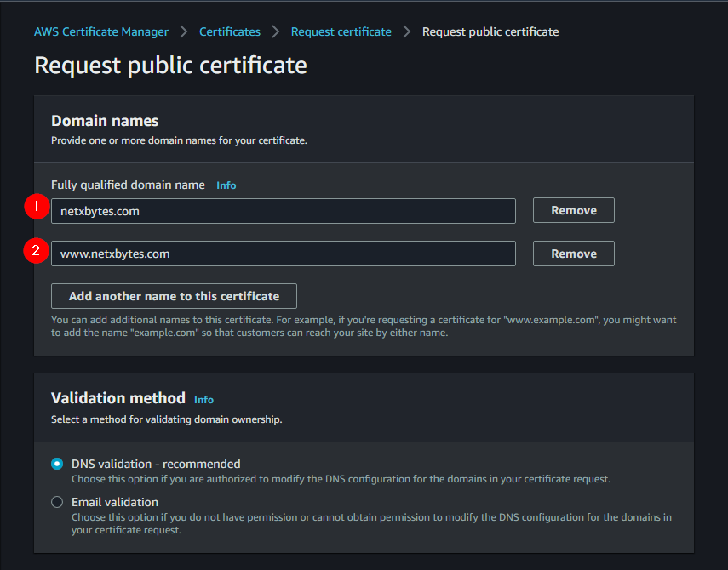Open the Certificates breadcrumb link
728x570 pixels.
(x=230, y=31)
